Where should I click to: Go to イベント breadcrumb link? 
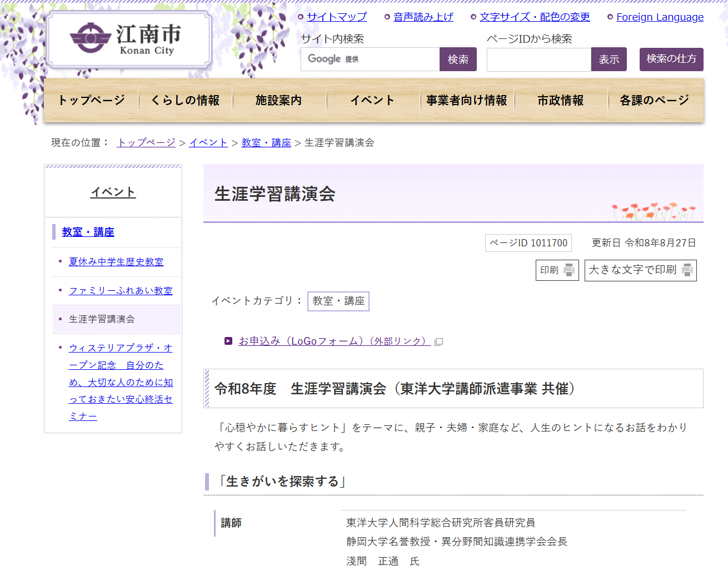[x=208, y=143]
